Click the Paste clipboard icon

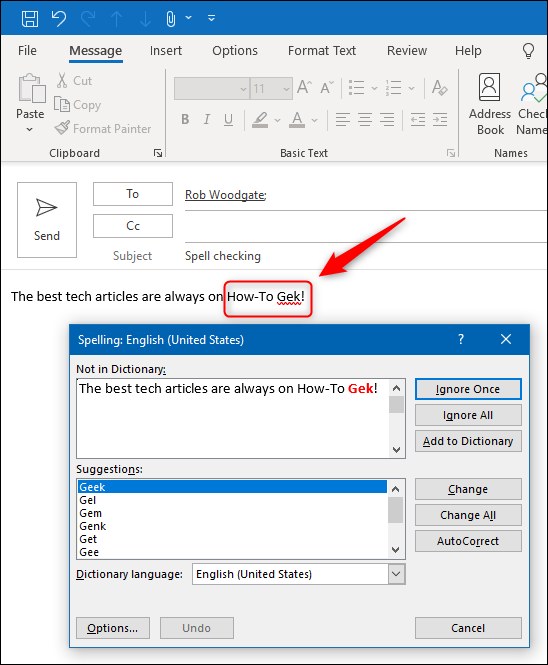[x=32, y=88]
